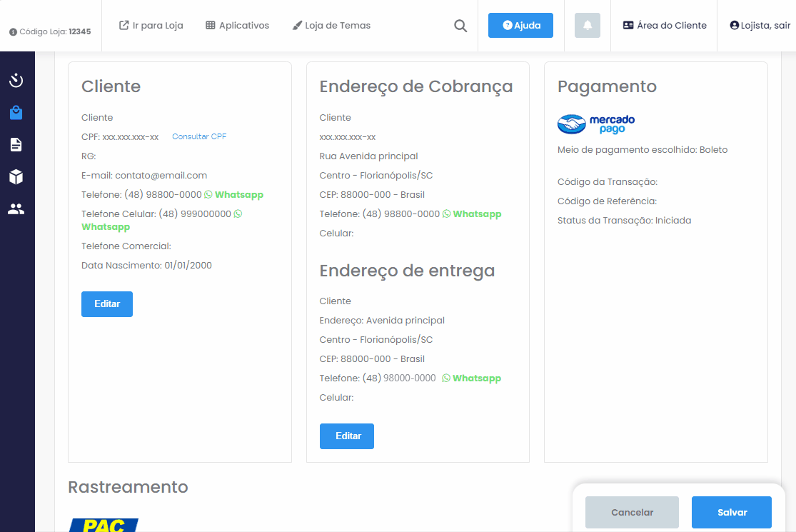Viewport: 796px width, 532px height.
Task: Go to Ir para Loja
Action: point(151,26)
